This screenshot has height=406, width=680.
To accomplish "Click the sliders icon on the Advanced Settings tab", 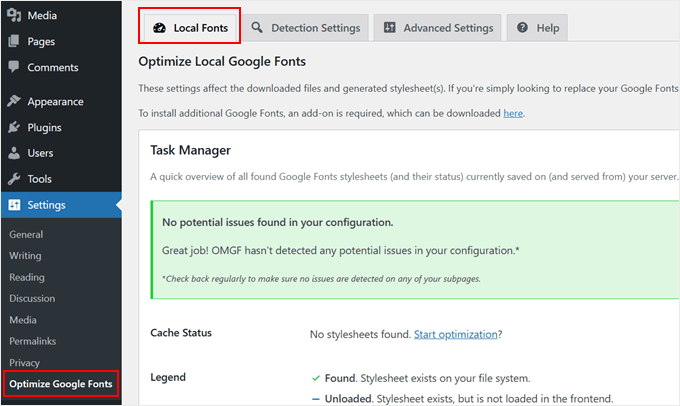I will (x=389, y=27).
